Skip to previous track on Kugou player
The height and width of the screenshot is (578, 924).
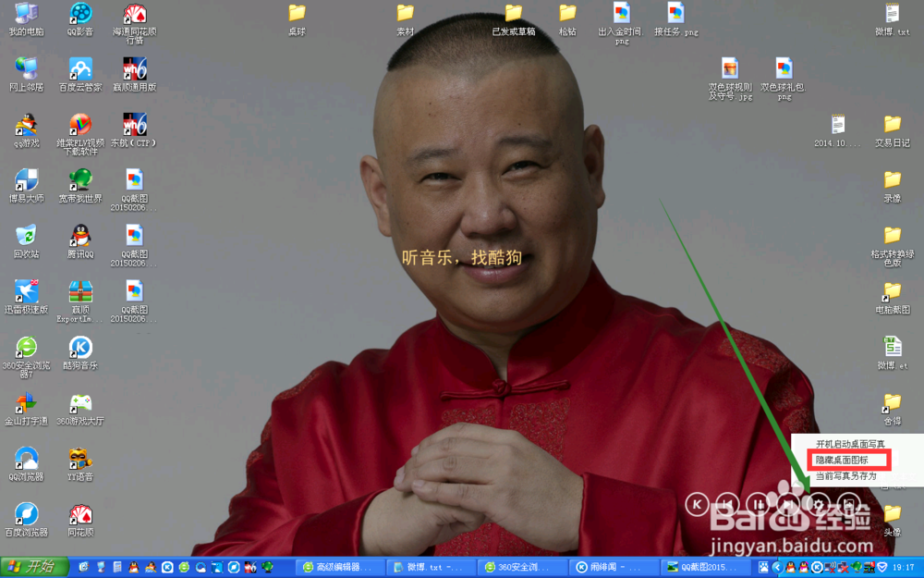point(729,504)
